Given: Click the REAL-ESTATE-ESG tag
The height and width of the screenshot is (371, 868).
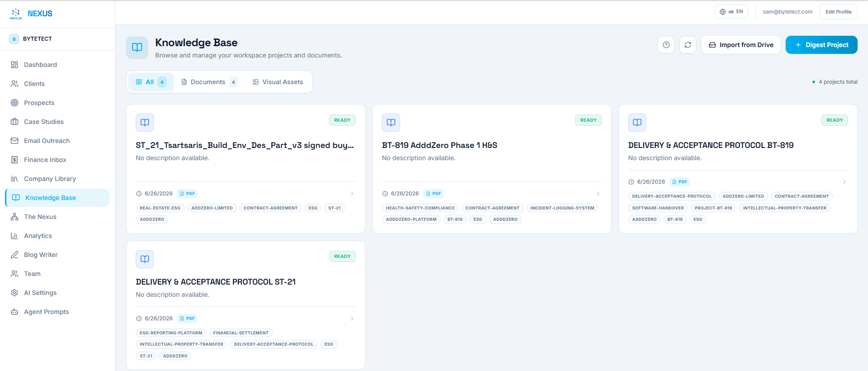Looking at the screenshot, I should (x=160, y=208).
